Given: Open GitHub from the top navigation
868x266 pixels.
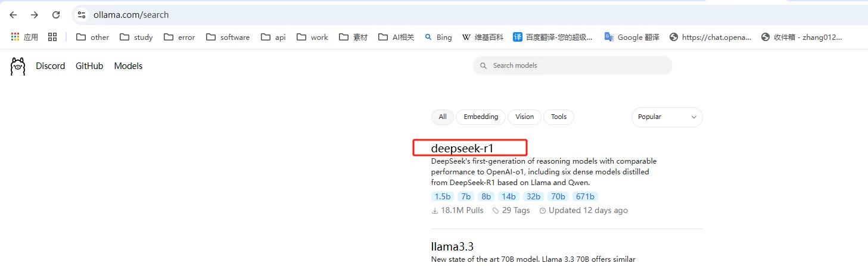Looking at the screenshot, I should 89,66.
